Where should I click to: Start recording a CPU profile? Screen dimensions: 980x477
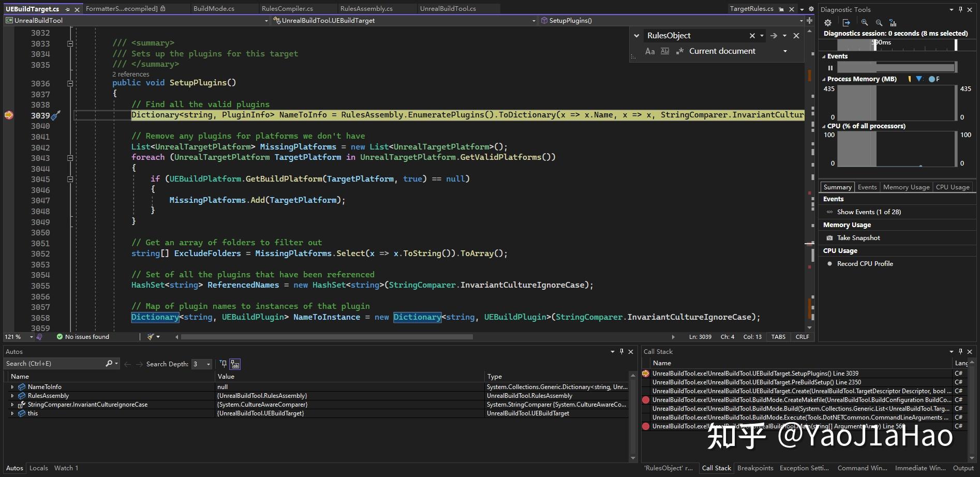(x=866, y=263)
